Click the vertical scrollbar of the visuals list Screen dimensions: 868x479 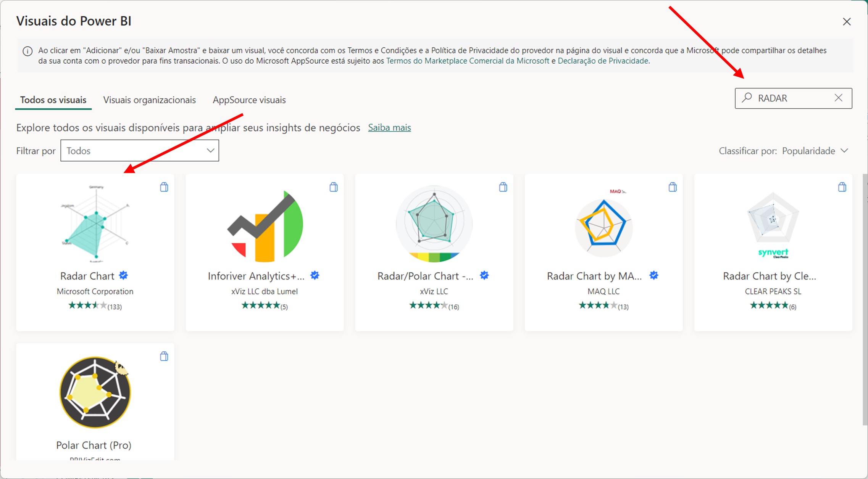tap(865, 299)
